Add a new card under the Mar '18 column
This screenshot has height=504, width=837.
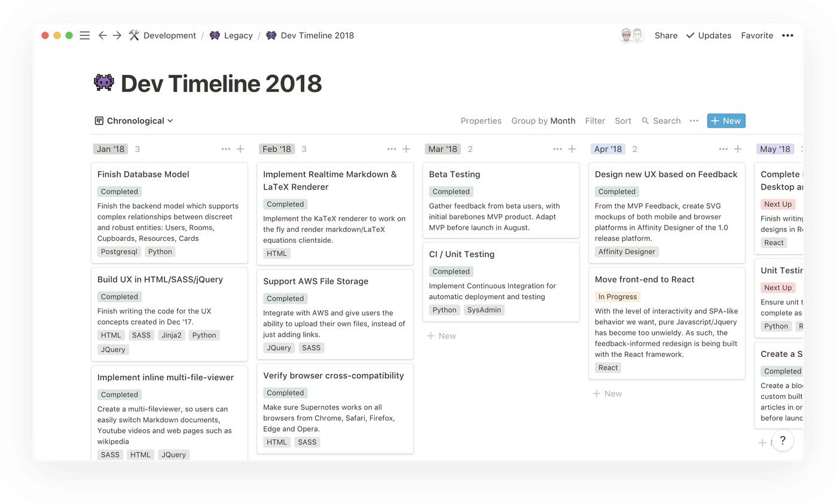pyautogui.click(x=441, y=335)
